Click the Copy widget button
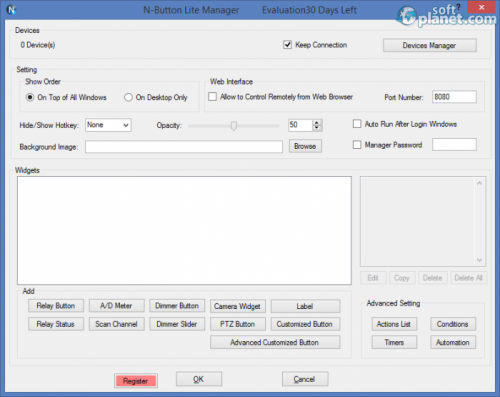 [402, 278]
